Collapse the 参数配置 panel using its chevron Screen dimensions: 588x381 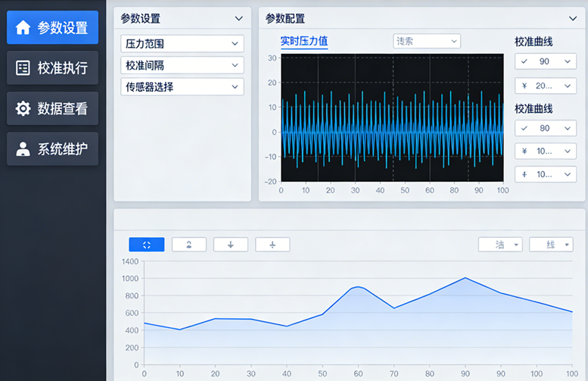[572, 19]
